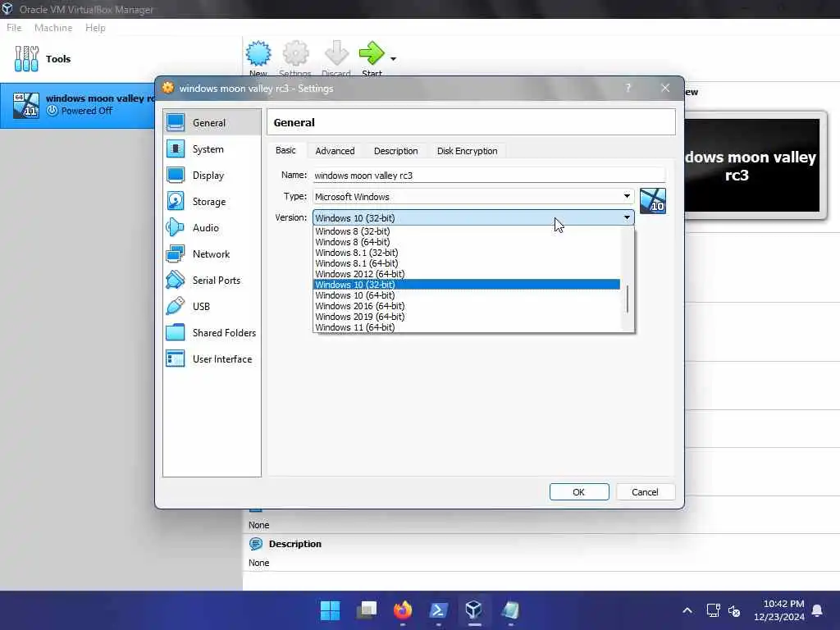Open the Help menu

tap(95, 28)
